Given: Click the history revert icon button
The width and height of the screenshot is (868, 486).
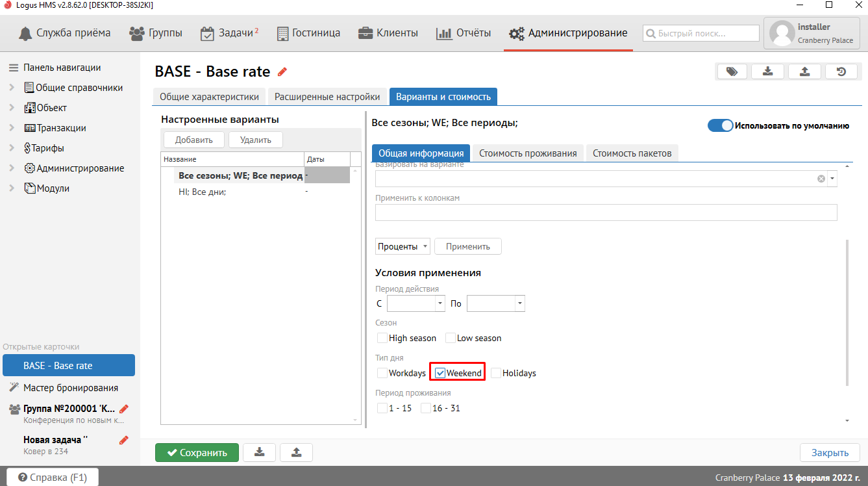Looking at the screenshot, I should pos(841,71).
